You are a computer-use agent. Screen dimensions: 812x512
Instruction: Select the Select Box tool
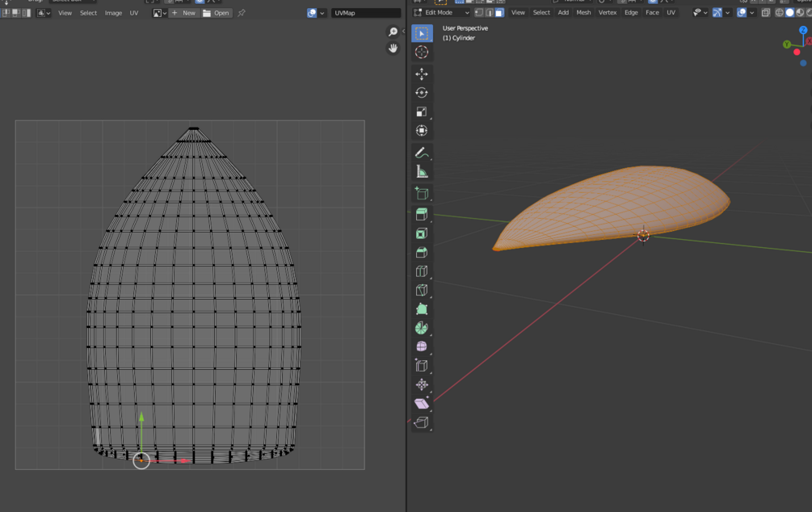(422, 33)
